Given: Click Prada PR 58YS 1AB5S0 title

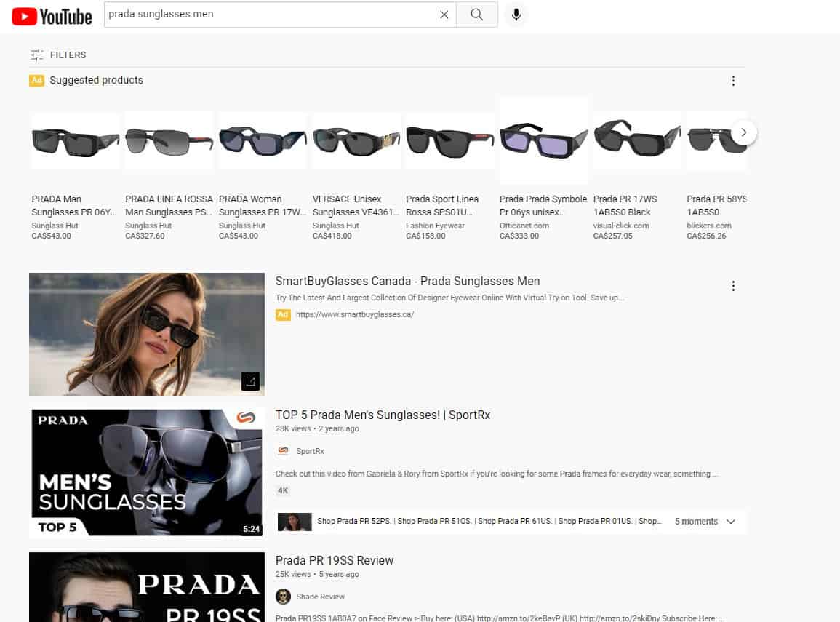Looking at the screenshot, I should click(x=717, y=206).
